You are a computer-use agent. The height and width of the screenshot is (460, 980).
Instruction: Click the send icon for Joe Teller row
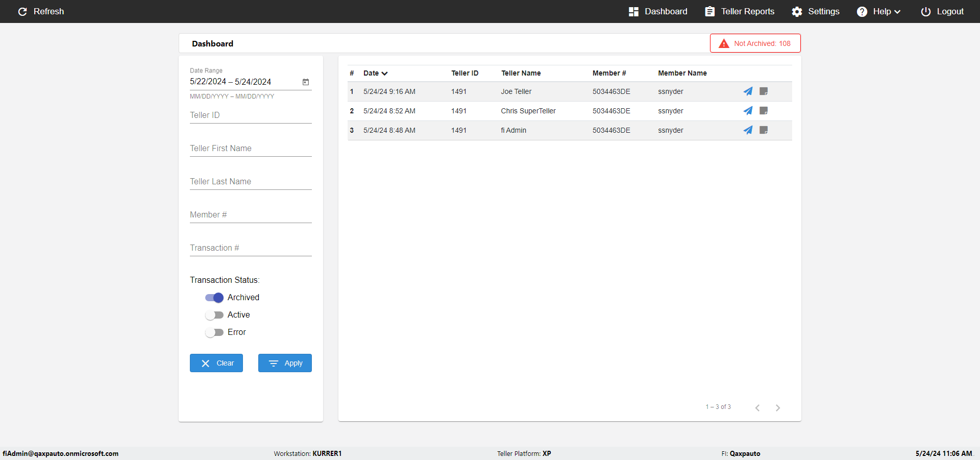(x=748, y=91)
